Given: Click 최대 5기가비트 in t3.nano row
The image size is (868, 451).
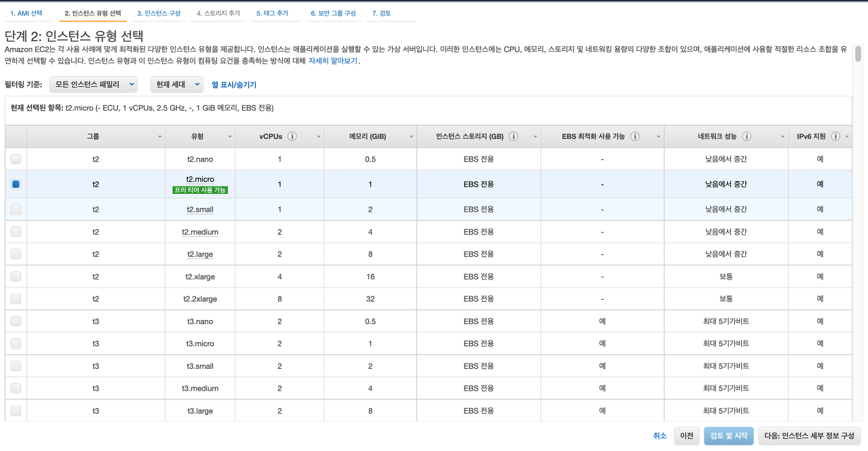Looking at the screenshot, I should [x=726, y=321].
